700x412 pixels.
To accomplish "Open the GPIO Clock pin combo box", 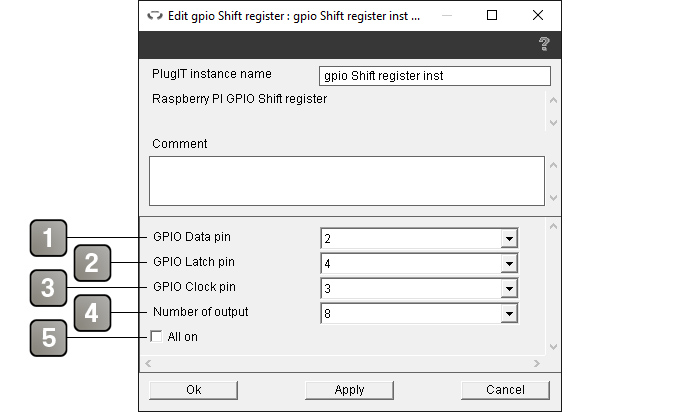I will click(x=509, y=289).
